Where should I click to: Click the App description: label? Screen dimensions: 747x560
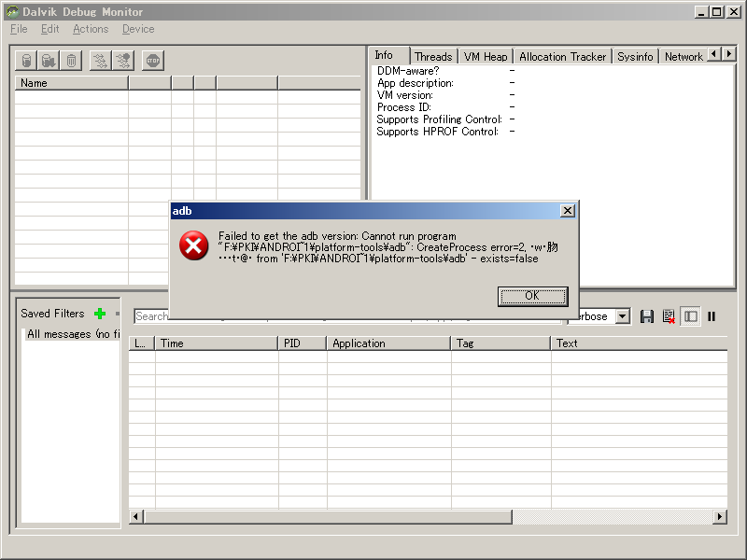[x=416, y=83]
